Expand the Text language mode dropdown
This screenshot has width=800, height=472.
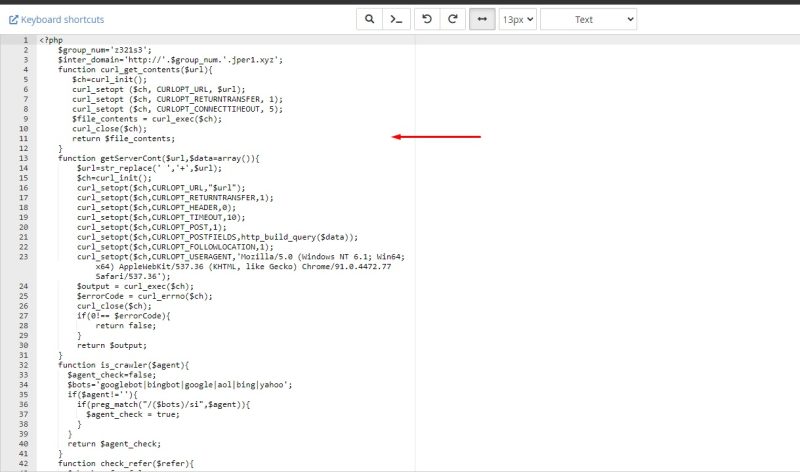(x=588, y=19)
